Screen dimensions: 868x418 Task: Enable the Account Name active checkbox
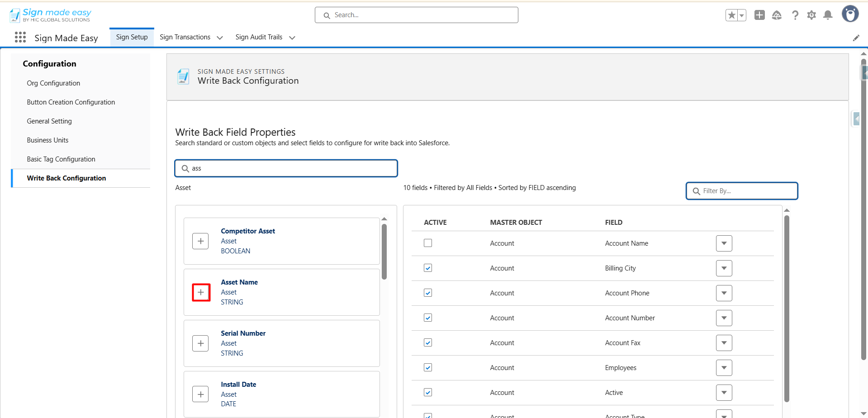pyautogui.click(x=428, y=243)
